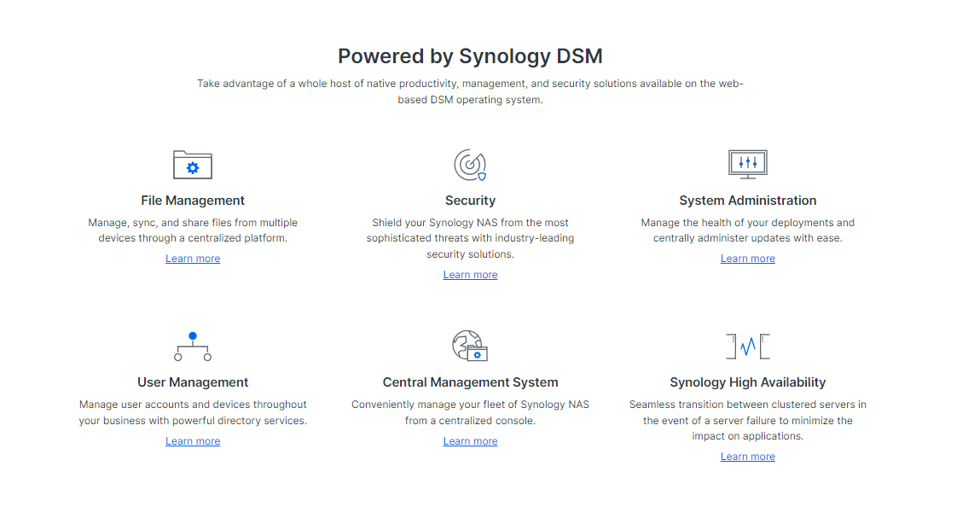This screenshot has height=507, width=980.
Task: Select the System Administration heading
Action: 747,201
